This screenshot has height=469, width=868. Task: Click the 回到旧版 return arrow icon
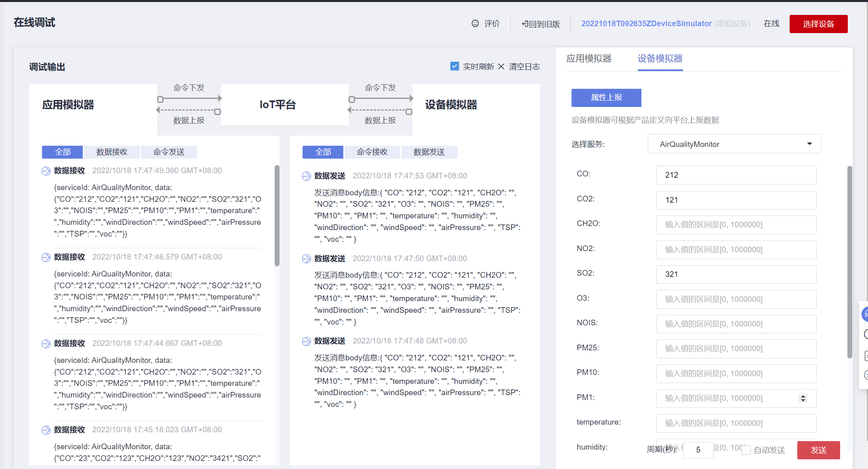coord(525,24)
